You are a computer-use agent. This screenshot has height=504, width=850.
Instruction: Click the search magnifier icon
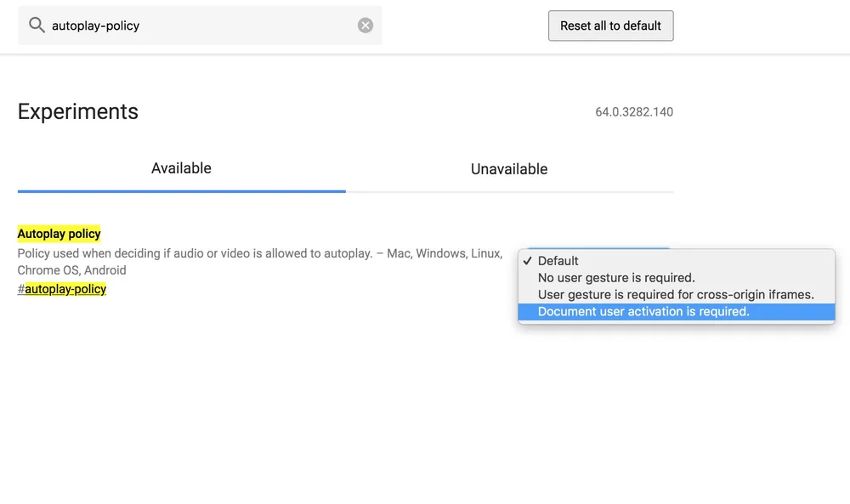coord(37,25)
